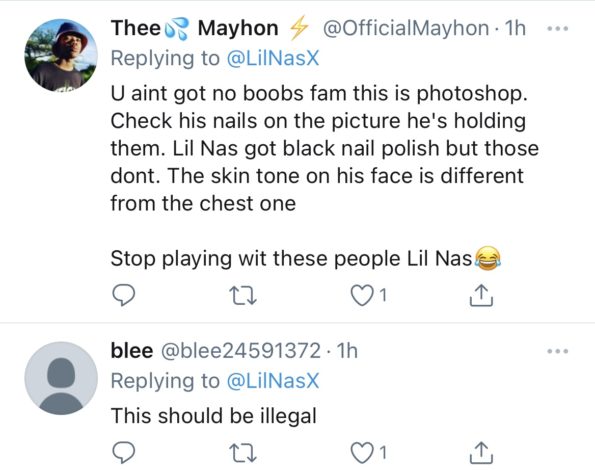595x470 pixels.
Task: Like Mayhon's tweet with heart icon
Action: coord(361,296)
